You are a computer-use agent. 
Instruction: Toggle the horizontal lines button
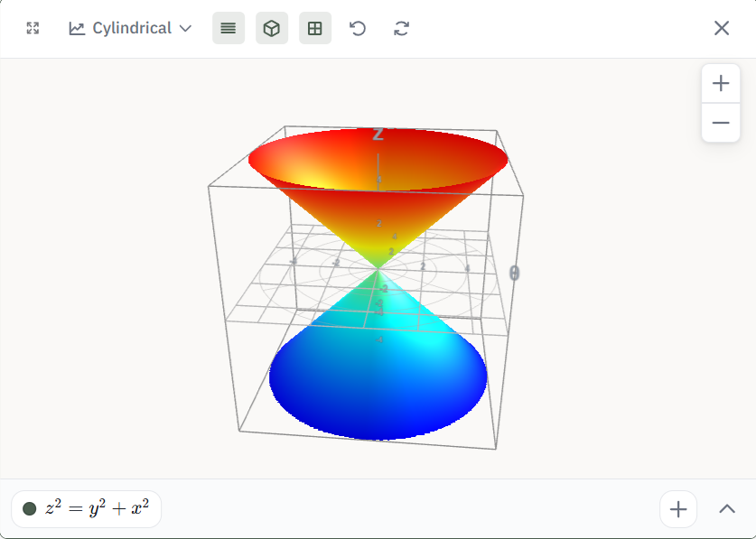229,28
